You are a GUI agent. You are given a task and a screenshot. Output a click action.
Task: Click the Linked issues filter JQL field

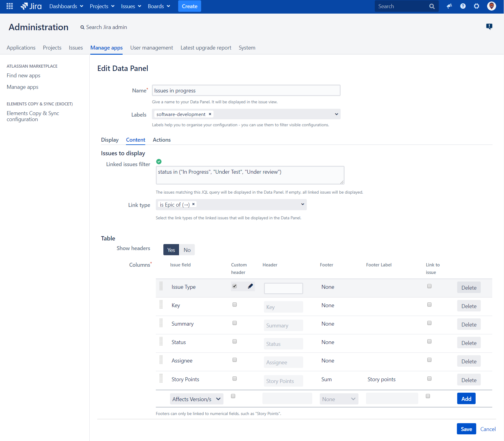pos(250,175)
